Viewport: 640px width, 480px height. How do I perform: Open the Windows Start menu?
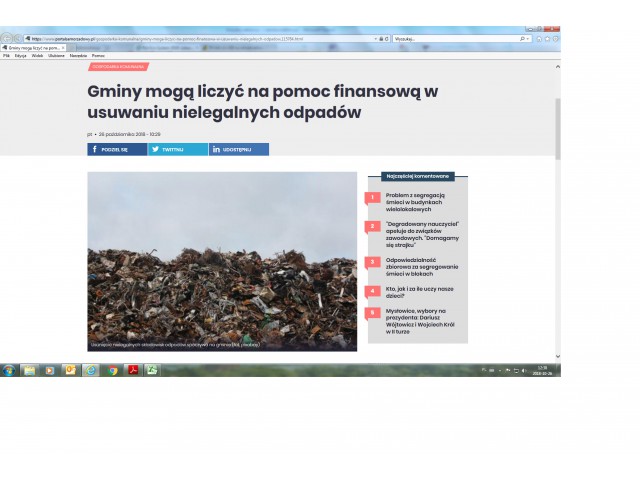[8, 370]
